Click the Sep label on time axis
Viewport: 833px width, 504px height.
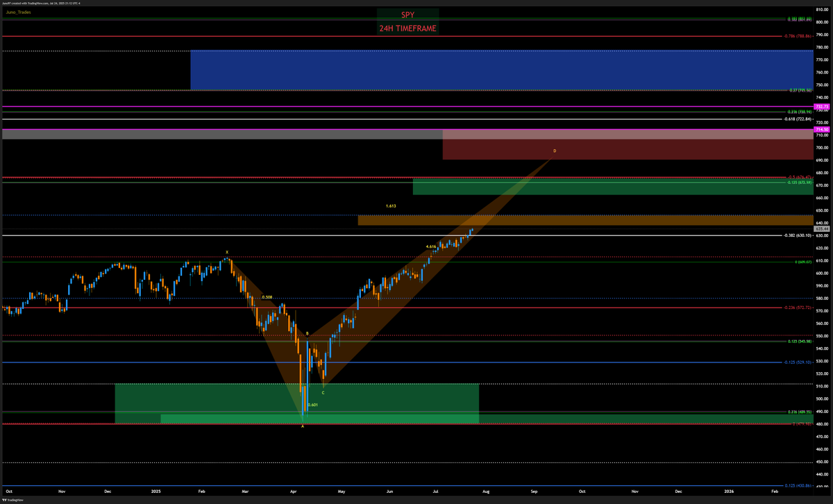point(534,491)
